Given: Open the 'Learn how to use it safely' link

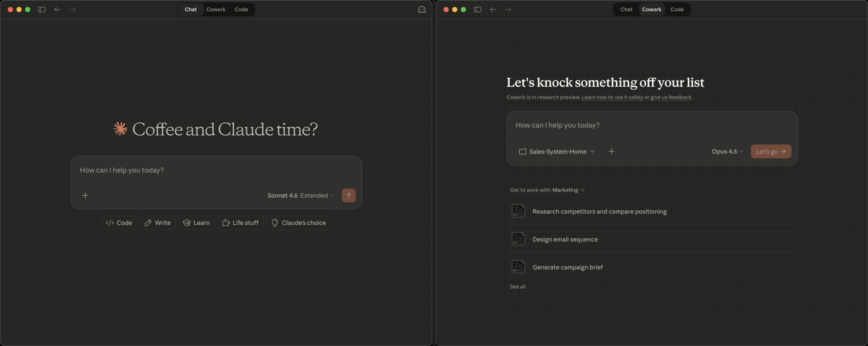Looking at the screenshot, I should click(612, 97).
